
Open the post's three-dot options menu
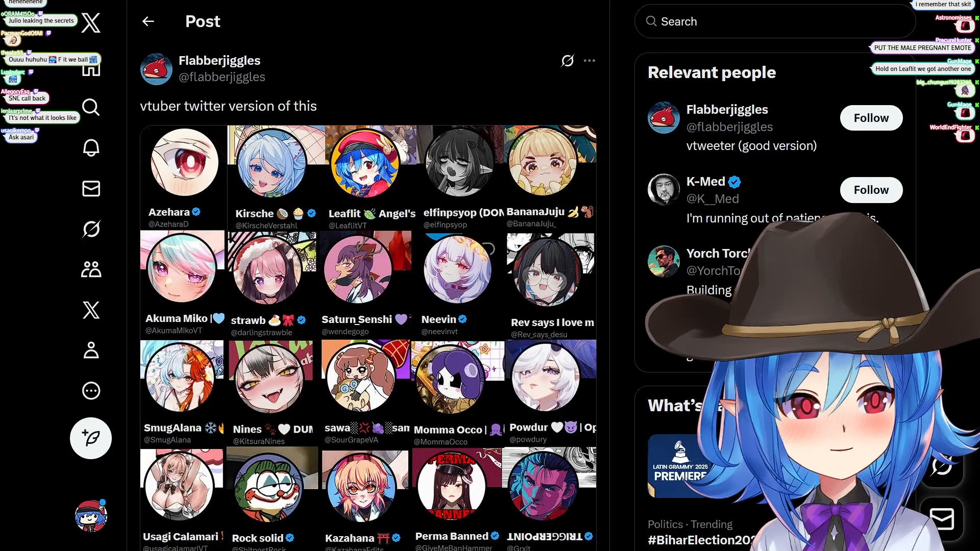pyautogui.click(x=590, y=61)
